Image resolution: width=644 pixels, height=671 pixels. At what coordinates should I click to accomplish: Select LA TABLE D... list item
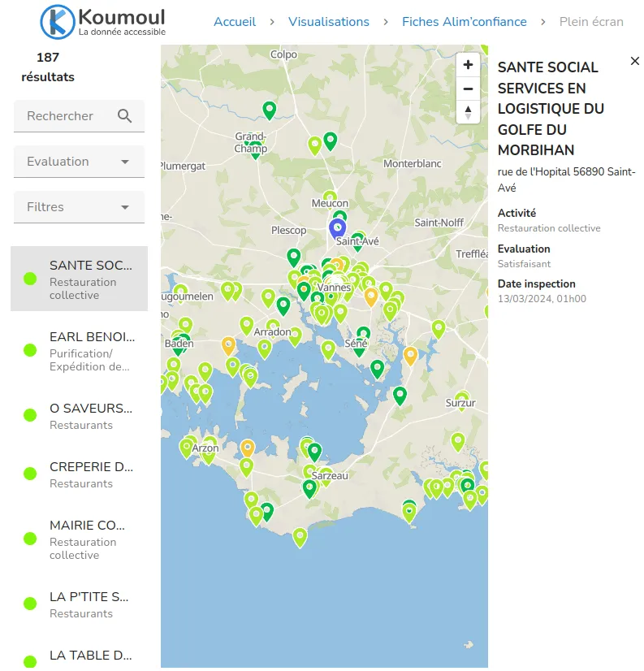click(79, 657)
